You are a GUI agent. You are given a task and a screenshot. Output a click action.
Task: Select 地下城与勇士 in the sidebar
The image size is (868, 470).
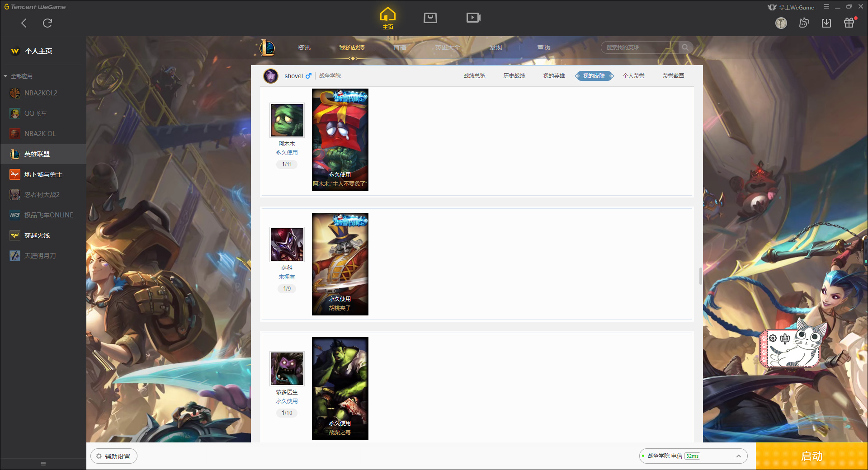point(43,174)
